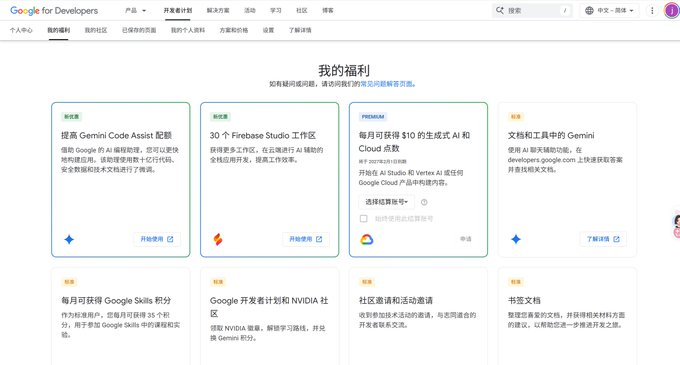Click the 30 个 Firebase Studio 工作区 title
This screenshot has width=680, height=365.
pos(263,136)
